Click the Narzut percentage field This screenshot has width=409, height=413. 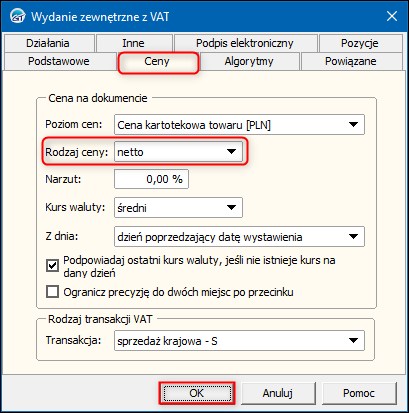[151, 179]
